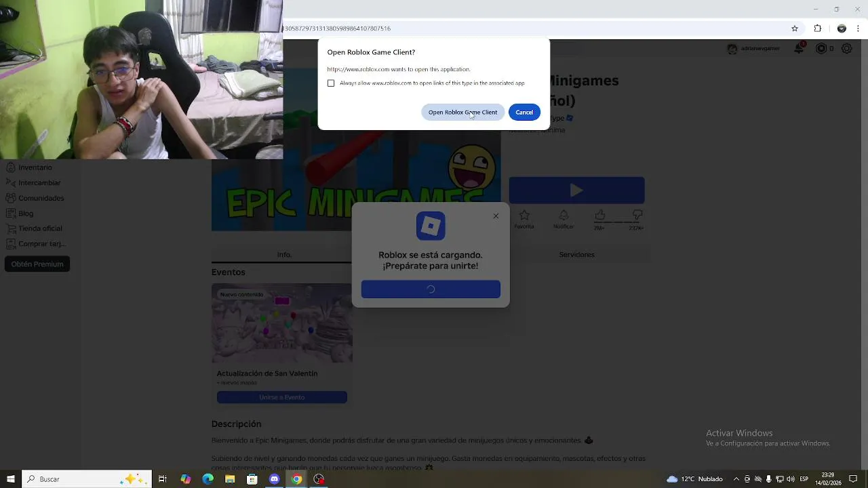Open Actualización de San Valentín title
Screen dimensions: 868x488
[267, 373]
